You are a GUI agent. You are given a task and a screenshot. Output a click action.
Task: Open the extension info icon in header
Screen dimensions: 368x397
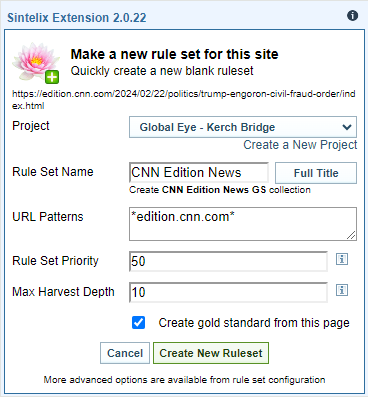point(352,16)
